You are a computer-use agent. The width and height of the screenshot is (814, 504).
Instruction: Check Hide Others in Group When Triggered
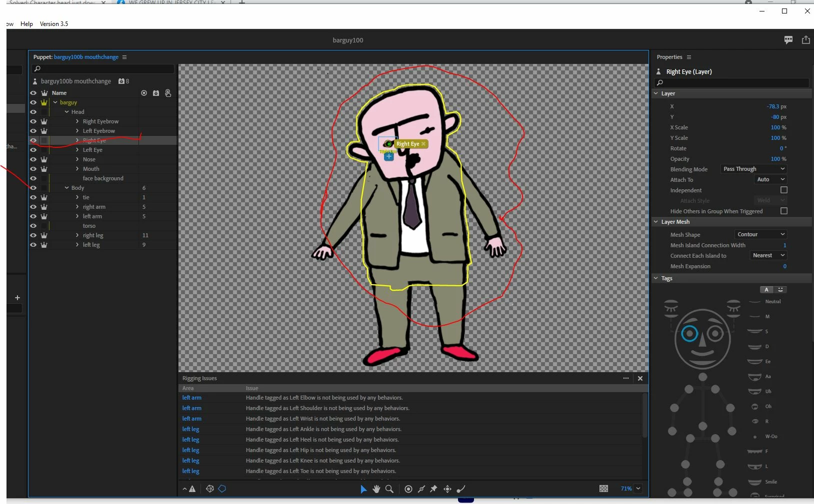[x=784, y=211]
